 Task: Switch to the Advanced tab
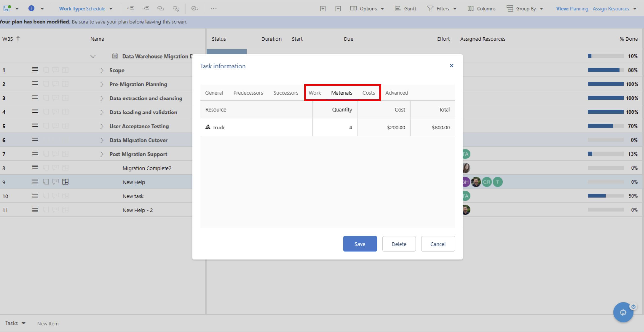click(x=396, y=93)
